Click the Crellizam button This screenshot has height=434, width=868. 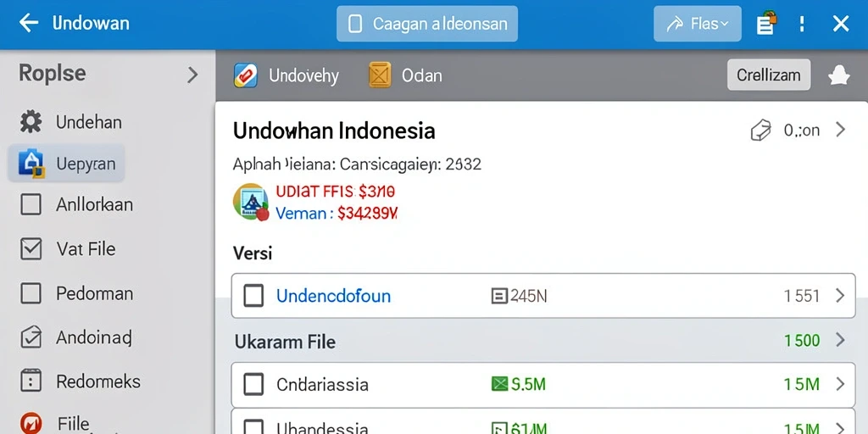768,75
